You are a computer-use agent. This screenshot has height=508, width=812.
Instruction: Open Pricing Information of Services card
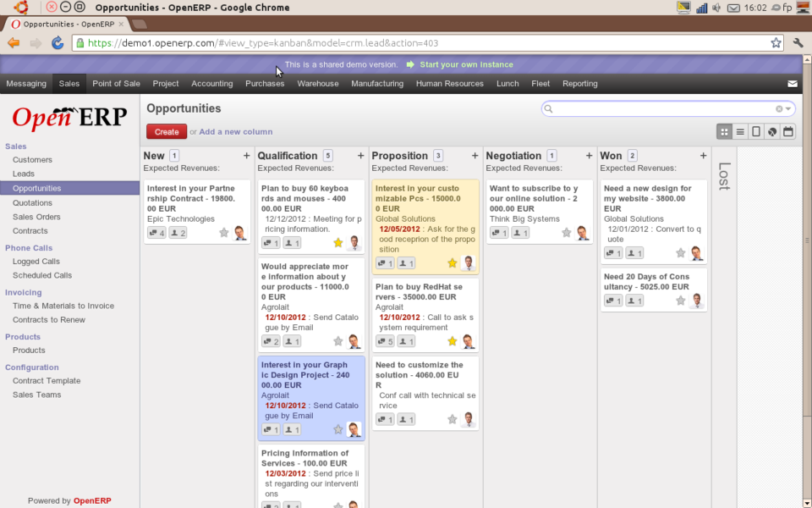point(311,476)
